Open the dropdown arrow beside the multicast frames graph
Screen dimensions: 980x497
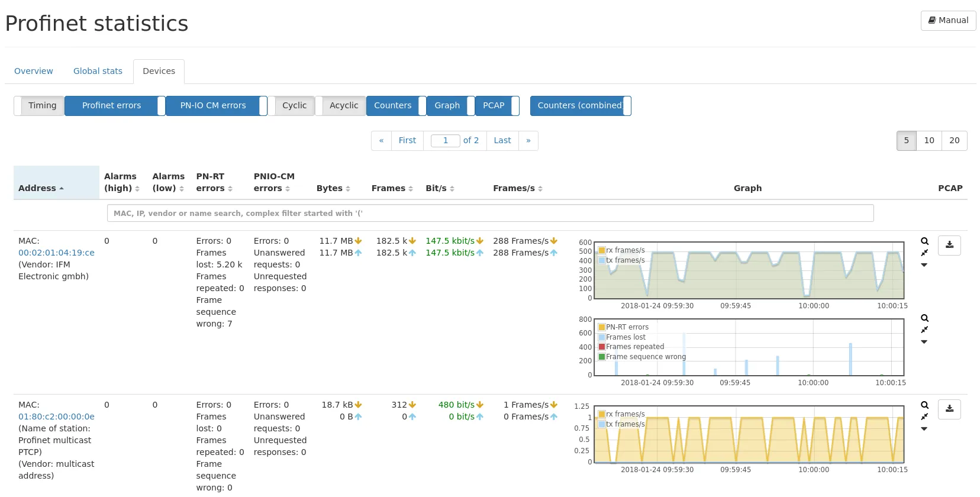pos(924,429)
